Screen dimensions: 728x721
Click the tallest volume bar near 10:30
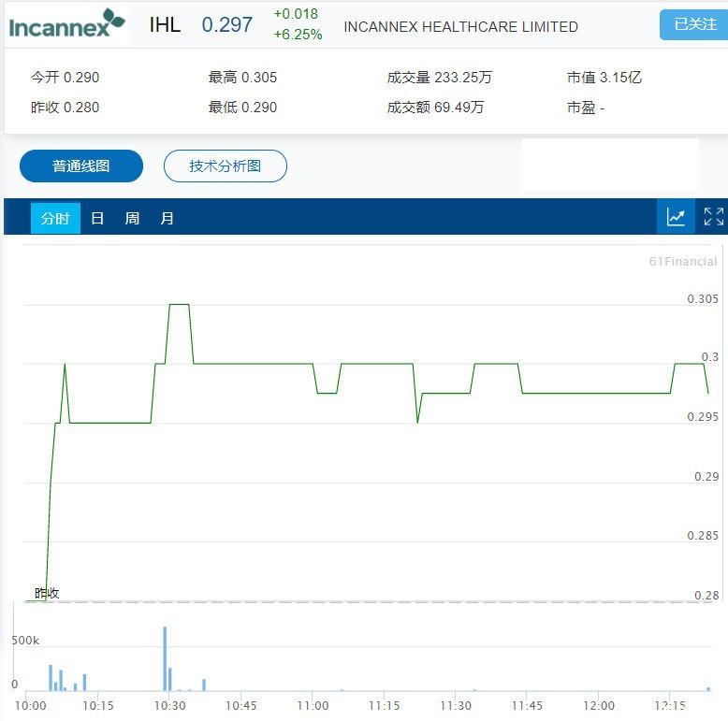(165, 659)
